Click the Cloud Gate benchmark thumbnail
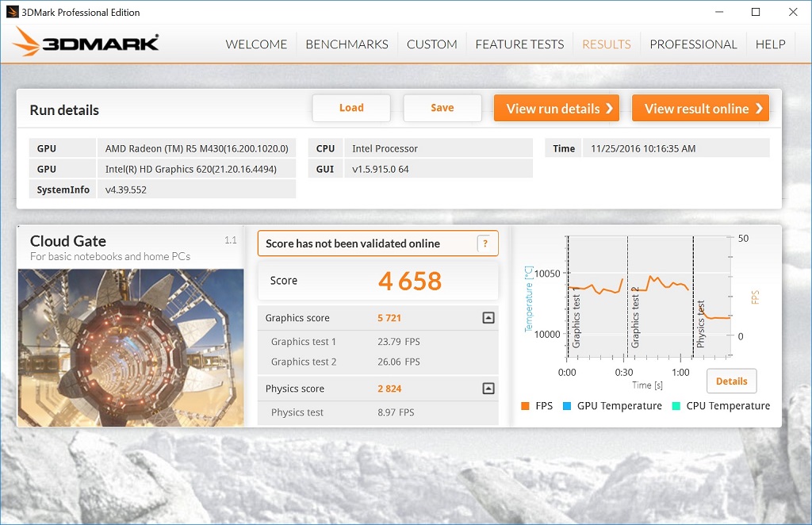The height and width of the screenshot is (525, 812). click(x=131, y=347)
